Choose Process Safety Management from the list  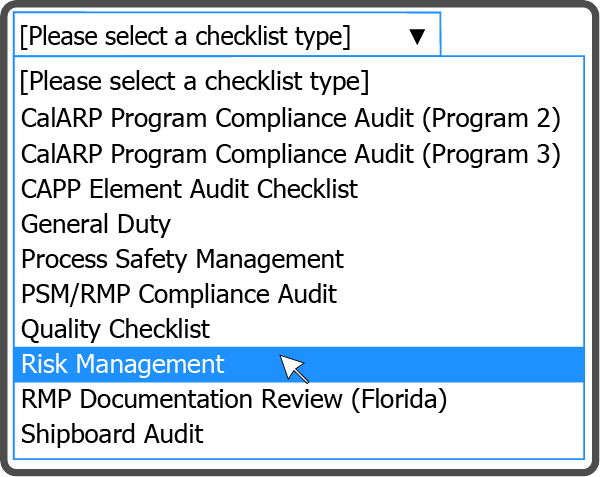point(182,259)
